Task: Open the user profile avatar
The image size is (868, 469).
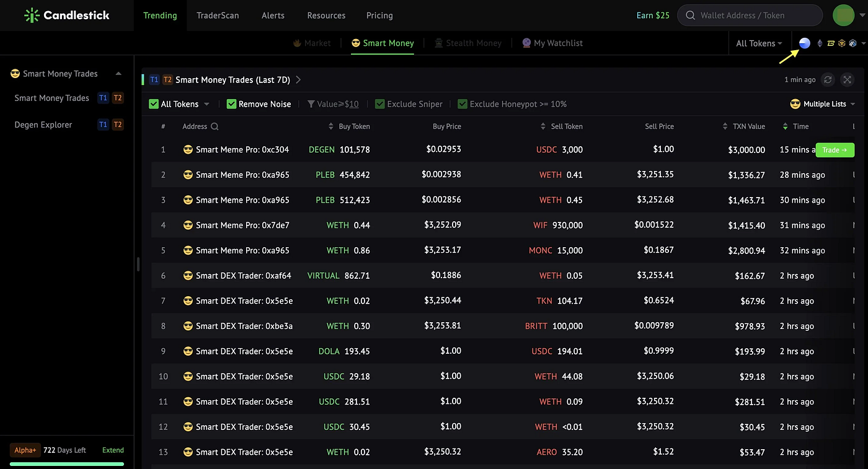Action: [x=843, y=15]
